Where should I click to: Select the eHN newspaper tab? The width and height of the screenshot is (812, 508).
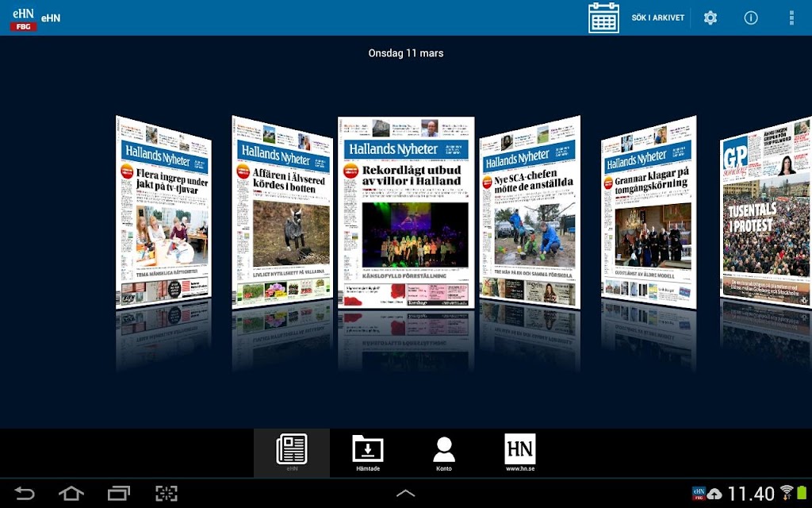click(x=292, y=453)
